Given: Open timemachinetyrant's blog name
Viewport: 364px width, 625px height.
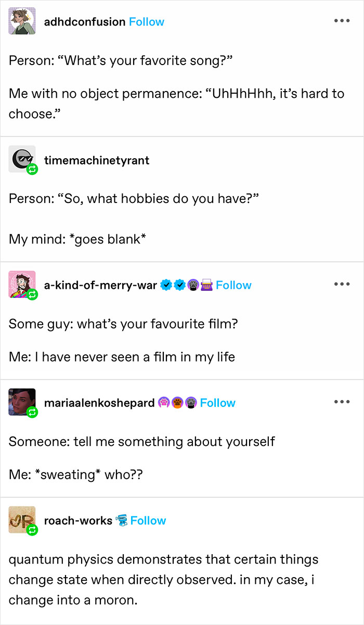Looking at the screenshot, I should [x=97, y=160].
